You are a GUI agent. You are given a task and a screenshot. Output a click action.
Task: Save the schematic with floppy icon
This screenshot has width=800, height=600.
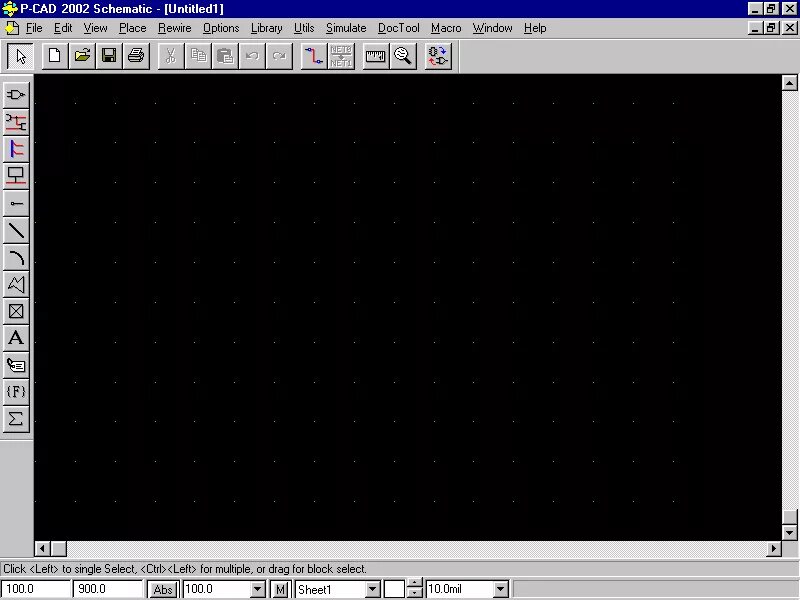(x=109, y=56)
